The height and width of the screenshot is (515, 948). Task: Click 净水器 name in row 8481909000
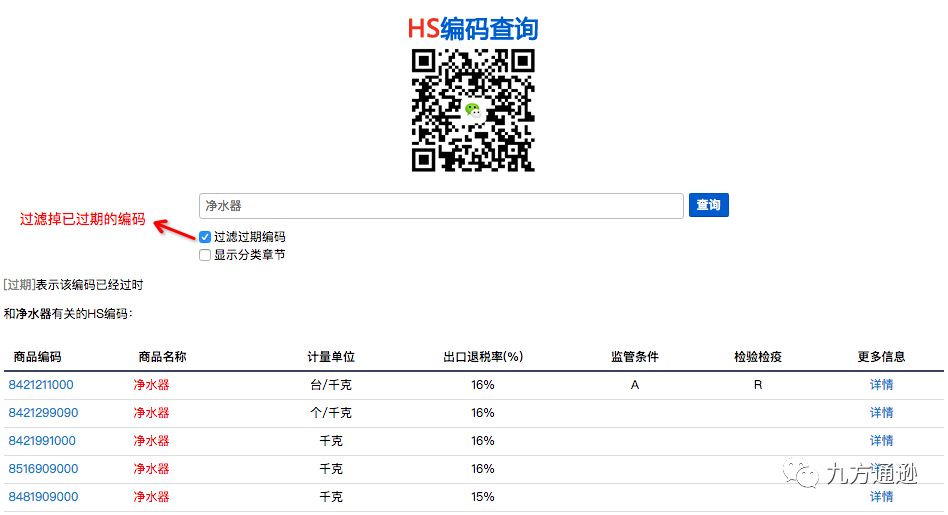point(151,497)
